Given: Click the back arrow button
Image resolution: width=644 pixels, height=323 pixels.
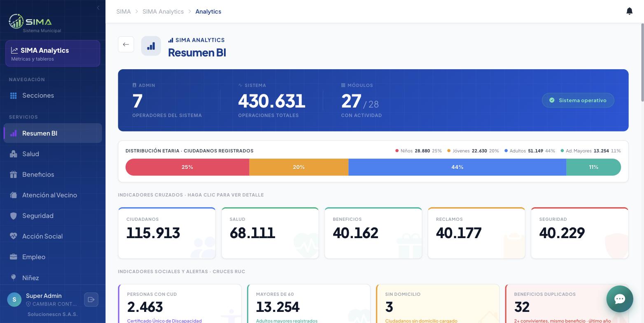Looking at the screenshot, I should (126, 44).
